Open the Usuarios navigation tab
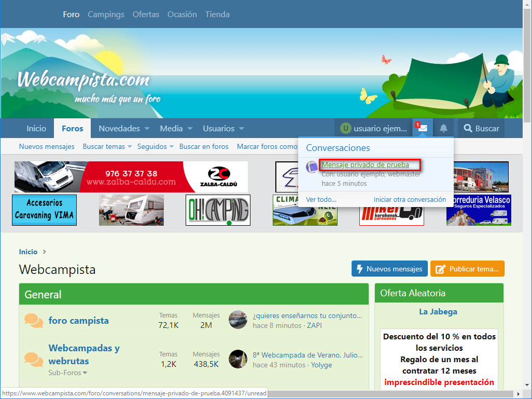Image resolution: width=532 pixels, height=399 pixels. click(x=218, y=128)
